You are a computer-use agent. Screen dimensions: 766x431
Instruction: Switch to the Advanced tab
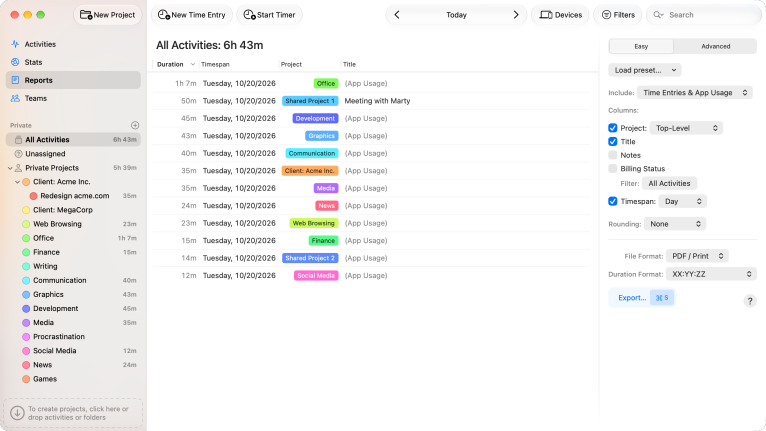[716, 46]
